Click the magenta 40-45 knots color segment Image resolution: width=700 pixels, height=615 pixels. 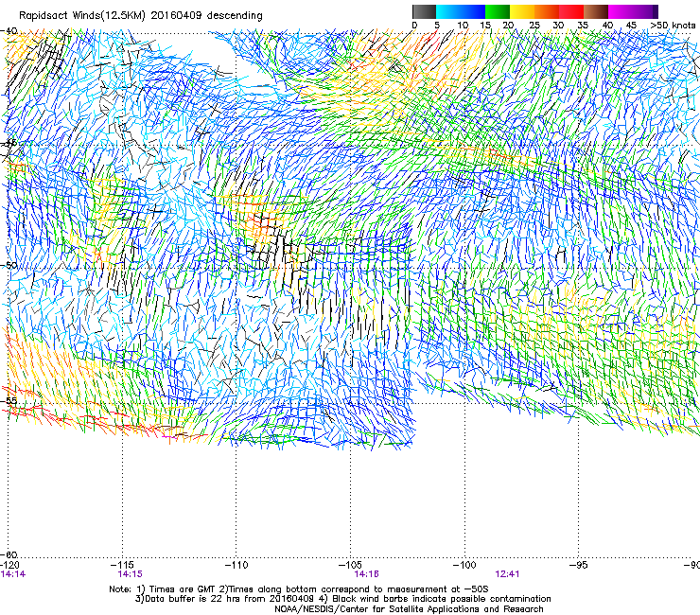621,11
